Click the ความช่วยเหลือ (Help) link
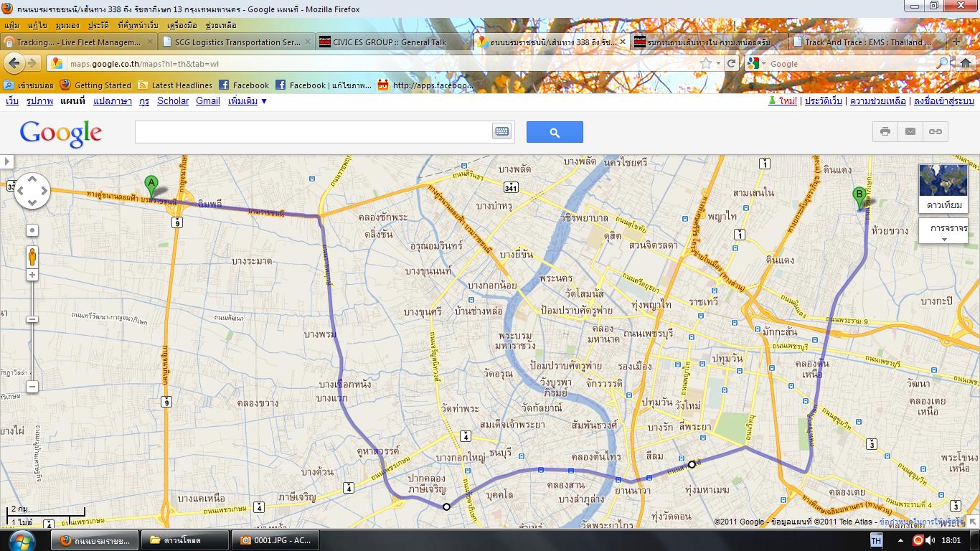Viewport: 980px width, 551px height. point(878,101)
